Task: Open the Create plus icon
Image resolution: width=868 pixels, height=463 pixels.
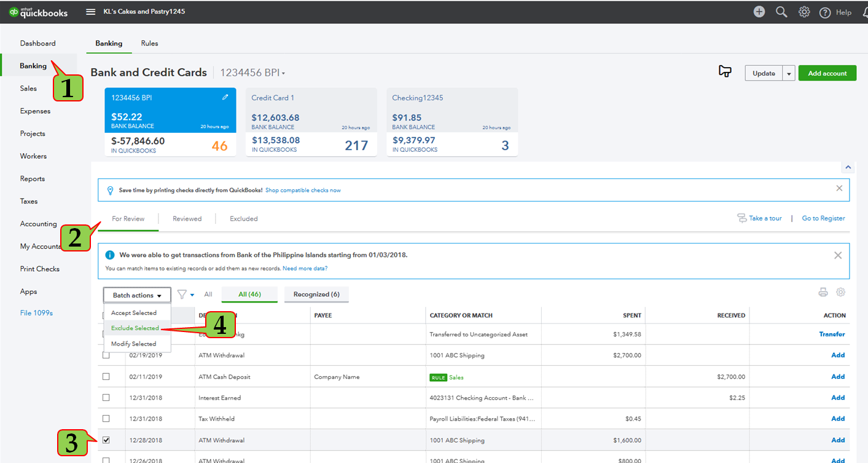Action: [x=759, y=12]
